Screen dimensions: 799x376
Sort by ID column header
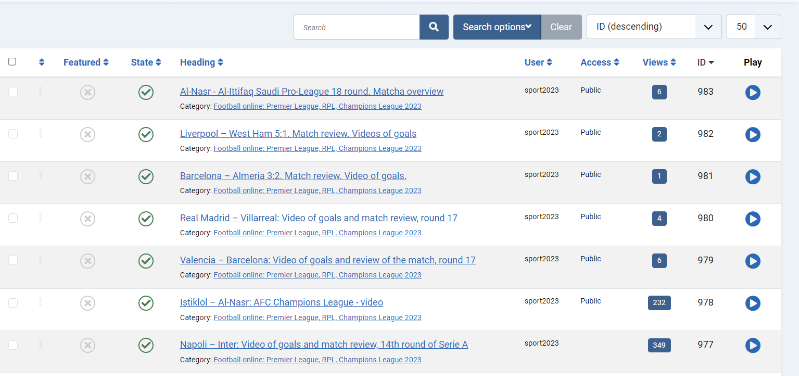pyautogui.click(x=706, y=62)
